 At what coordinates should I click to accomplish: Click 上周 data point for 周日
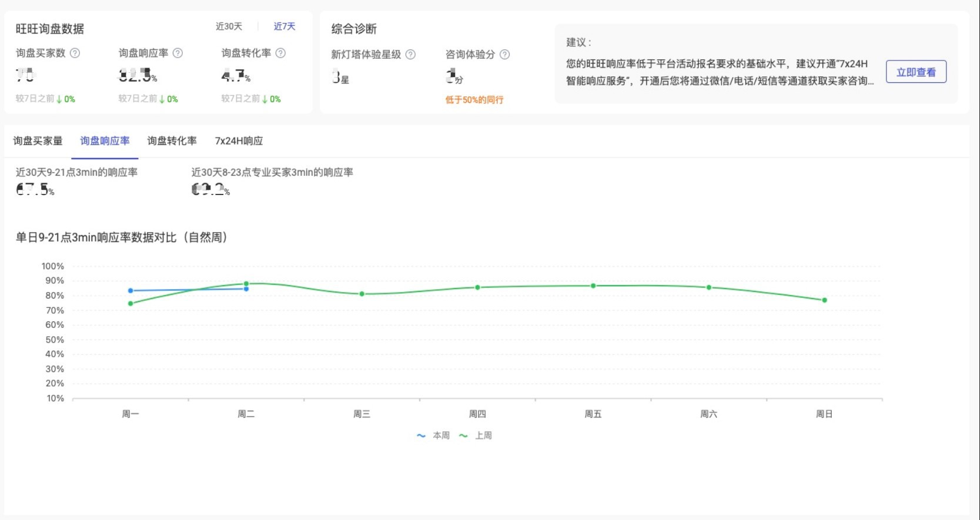pyautogui.click(x=824, y=300)
